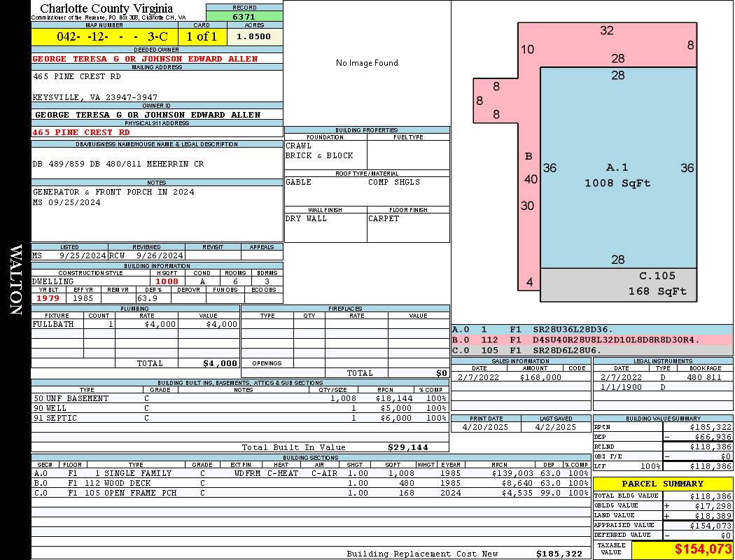Select the 105 OPEN FRAME PCH section row
The width and height of the screenshot is (735, 560).
click(x=308, y=493)
